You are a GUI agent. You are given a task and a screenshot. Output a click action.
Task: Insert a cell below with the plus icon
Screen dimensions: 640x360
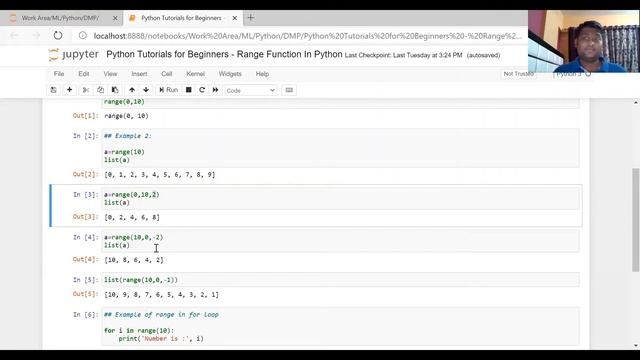(69, 90)
